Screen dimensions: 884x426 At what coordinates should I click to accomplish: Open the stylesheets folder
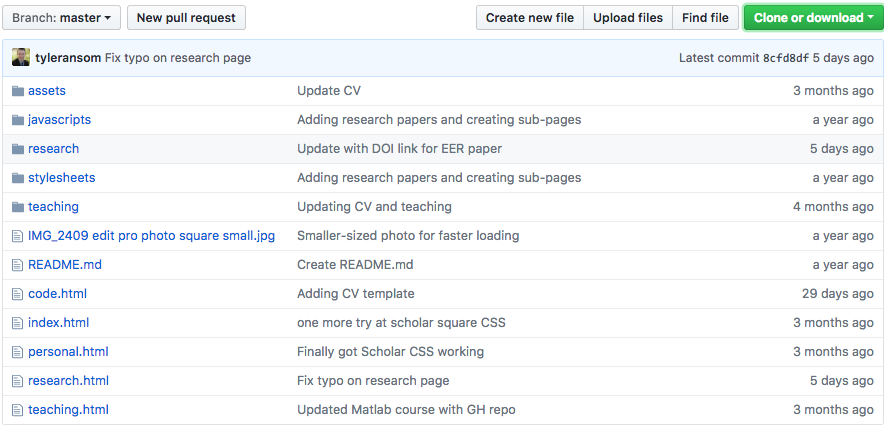coord(61,178)
